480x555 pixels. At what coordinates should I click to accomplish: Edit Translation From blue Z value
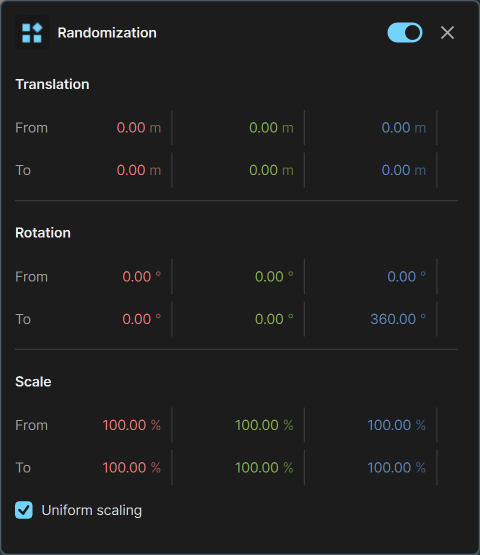click(x=404, y=128)
